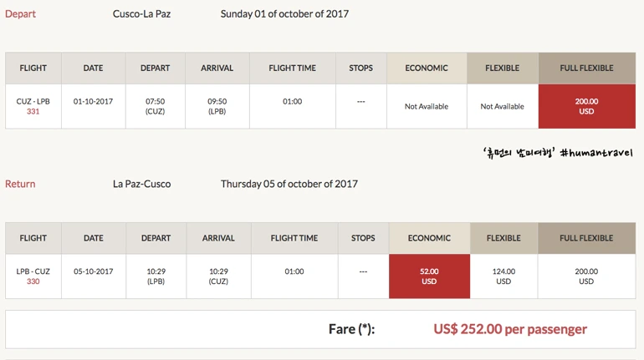Screen dimensions: 644x360
Task: Click the Not Available Economic departure cell
Action: point(426,107)
